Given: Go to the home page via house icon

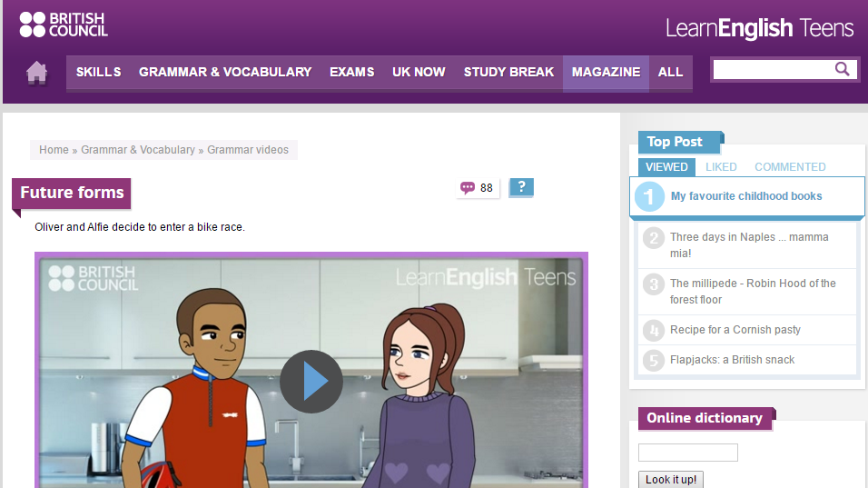Looking at the screenshot, I should [36, 73].
